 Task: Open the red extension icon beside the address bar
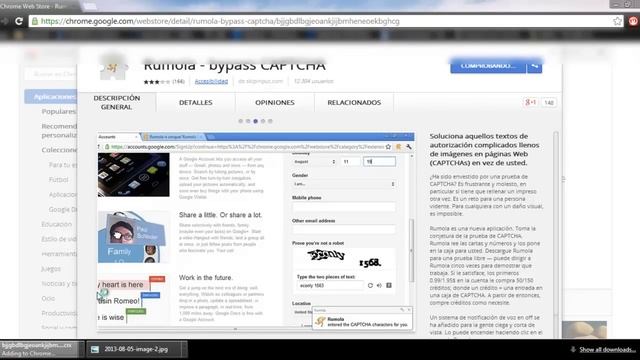tap(633, 21)
